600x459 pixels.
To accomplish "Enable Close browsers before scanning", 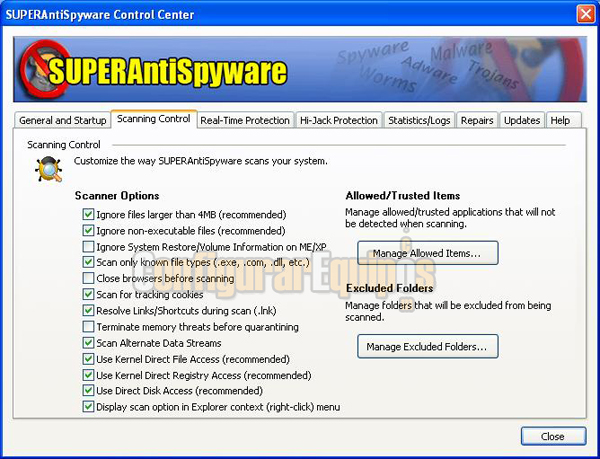I will point(88,278).
